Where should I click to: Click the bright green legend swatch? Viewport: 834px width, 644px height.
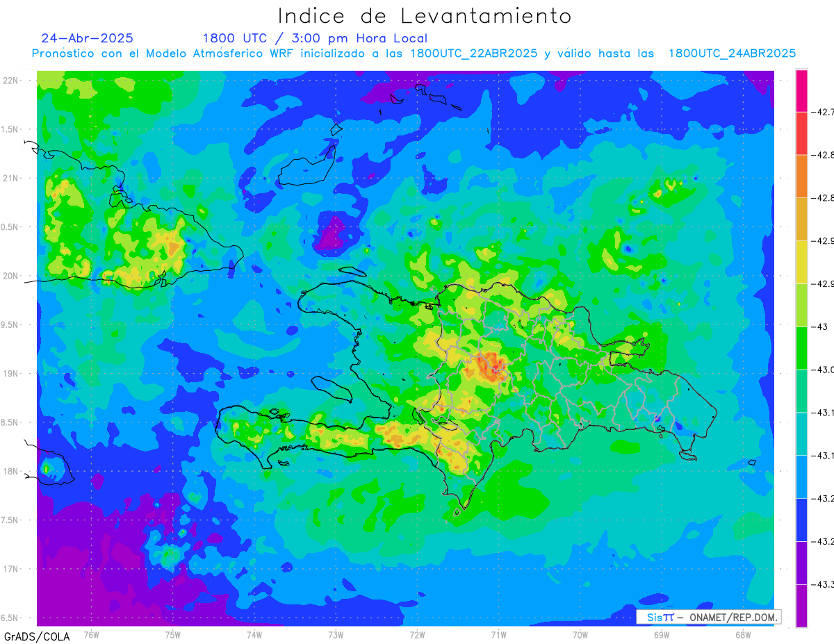[801, 347]
